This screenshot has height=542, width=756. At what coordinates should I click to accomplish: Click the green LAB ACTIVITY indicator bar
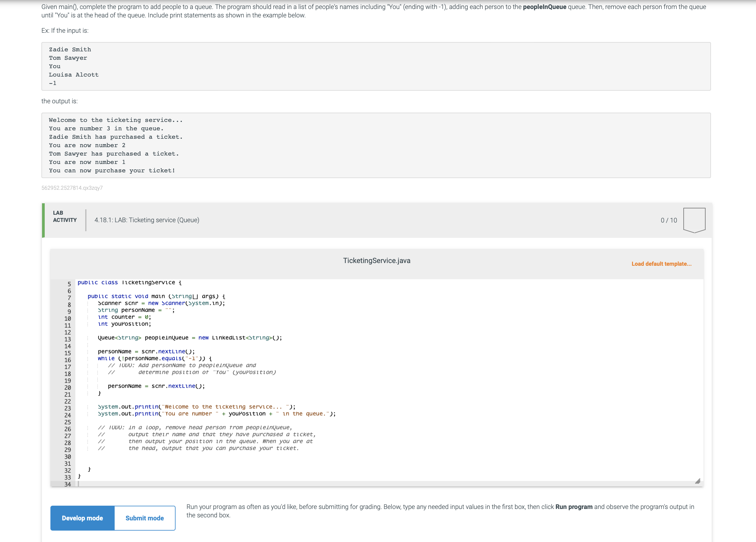(x=43, y=220)
